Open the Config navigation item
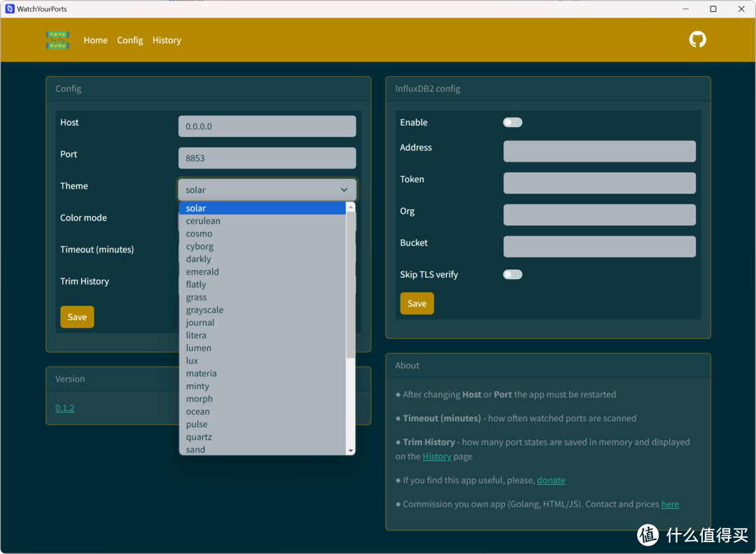The height and width of the screenshot is (554, 756). point(129,41)
